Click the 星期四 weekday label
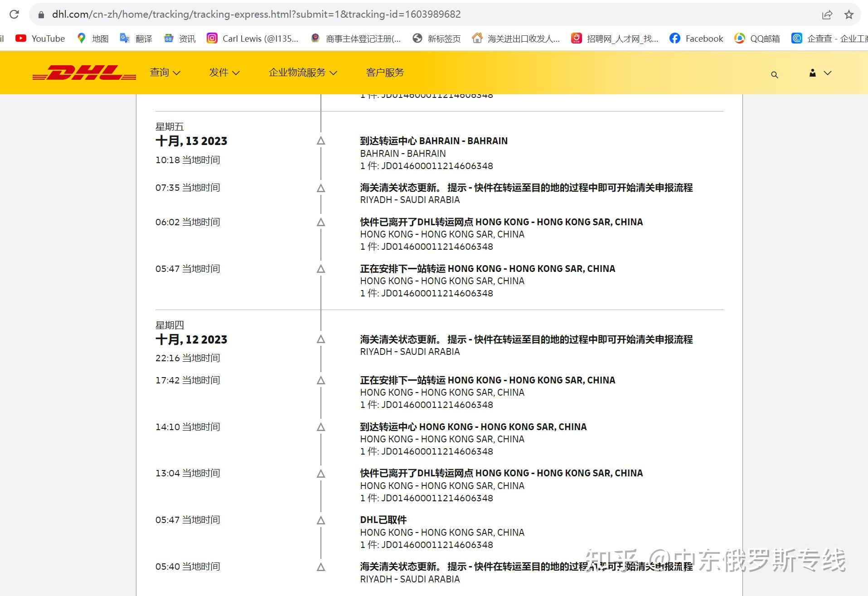 [x=170, y=325]
